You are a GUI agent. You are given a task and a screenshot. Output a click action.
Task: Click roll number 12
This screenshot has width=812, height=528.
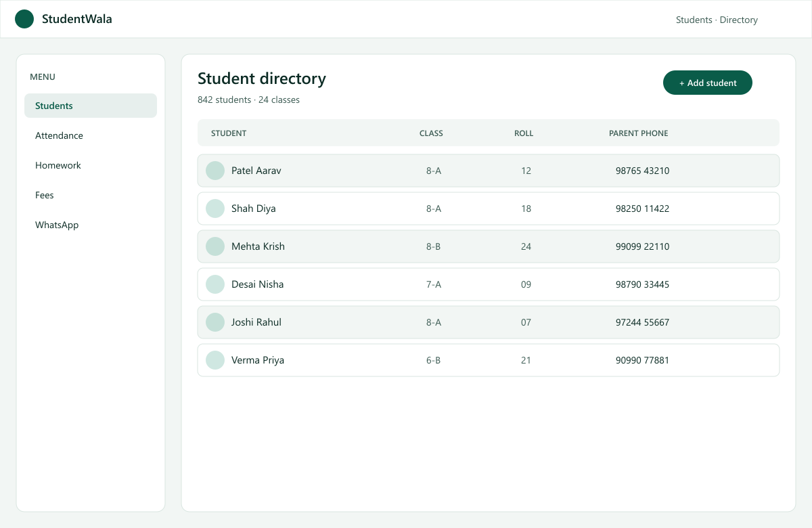(526, 171)
